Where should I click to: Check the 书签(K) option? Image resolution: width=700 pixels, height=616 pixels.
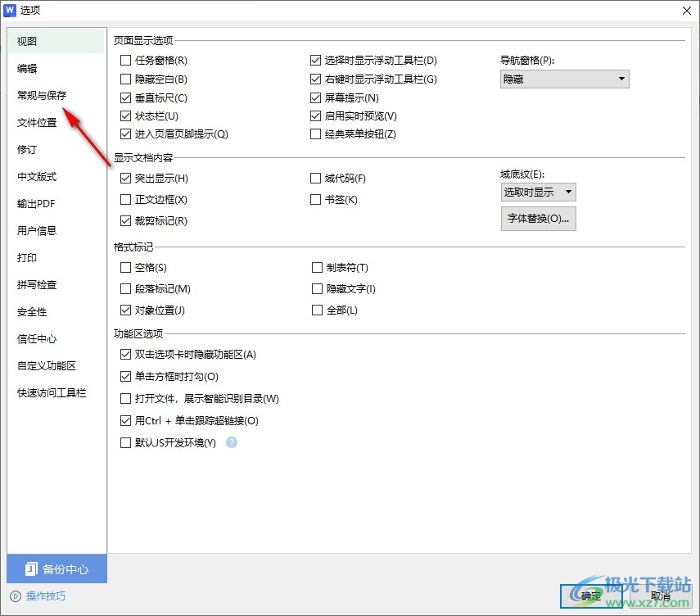316,199
